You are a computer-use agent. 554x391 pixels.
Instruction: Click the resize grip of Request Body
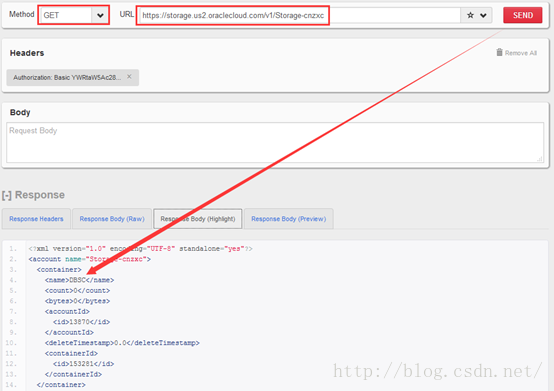(x=540, y=159)
